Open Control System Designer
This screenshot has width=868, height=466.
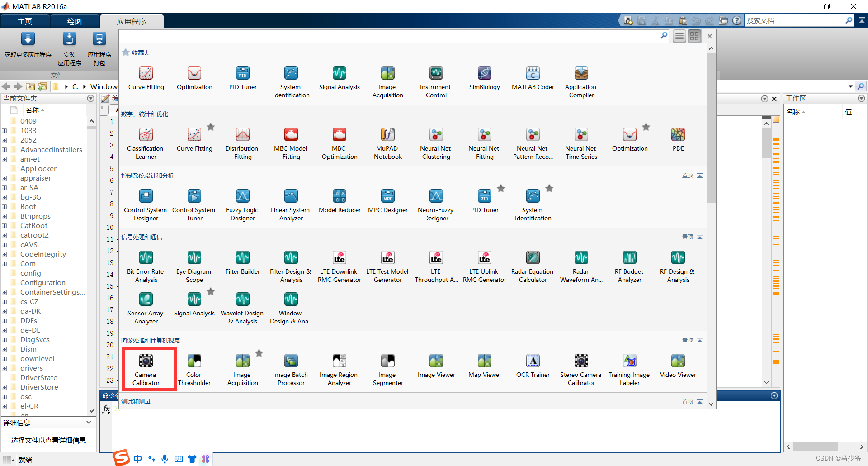pos(146,205)
